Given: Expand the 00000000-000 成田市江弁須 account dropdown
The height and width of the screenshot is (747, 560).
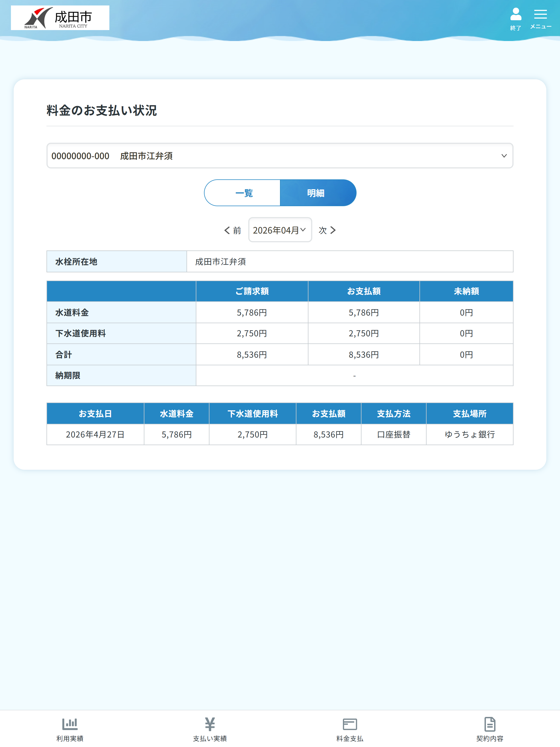Looking at the screenshot, I should pos(280,156).
